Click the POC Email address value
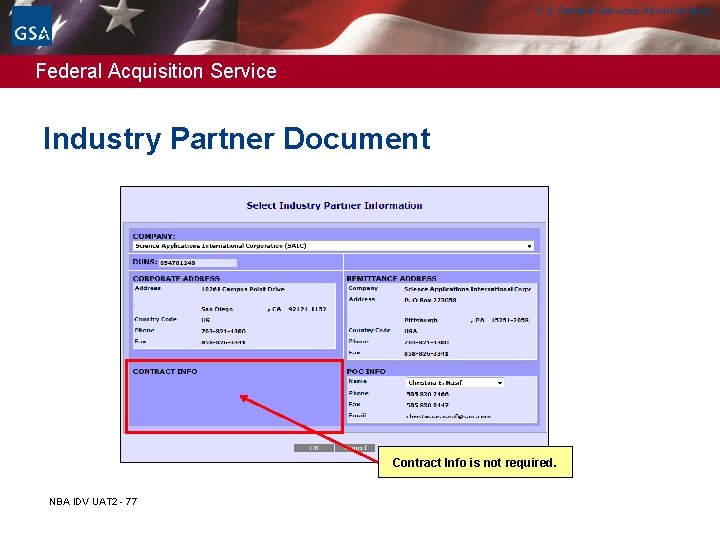The width and height of the screenshot is (720, 540). pyautogui.click(x=449, y=416)
